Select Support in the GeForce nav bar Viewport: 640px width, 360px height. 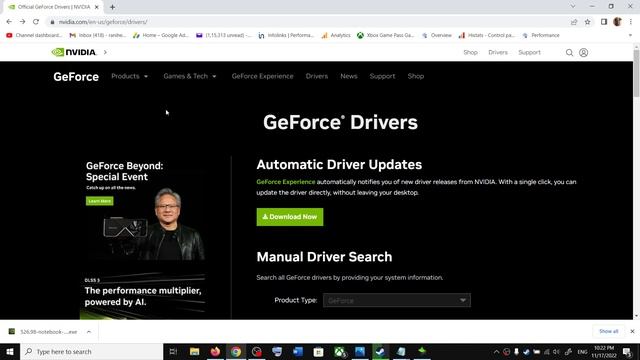pos(382,76)
